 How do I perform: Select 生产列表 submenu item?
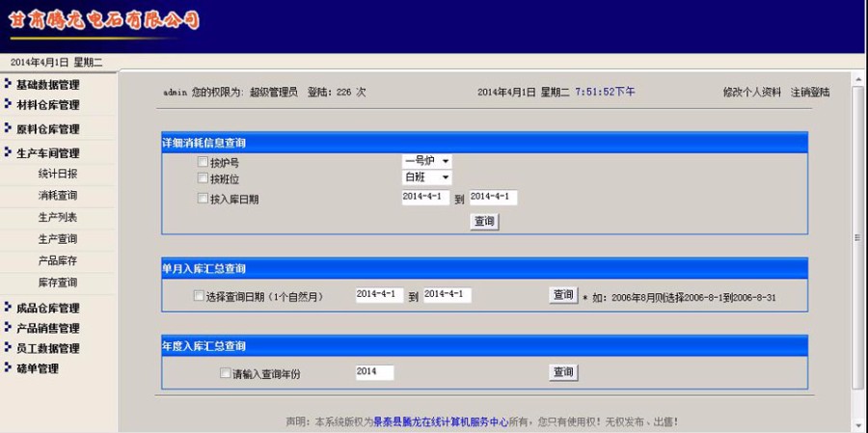[58, 217]
